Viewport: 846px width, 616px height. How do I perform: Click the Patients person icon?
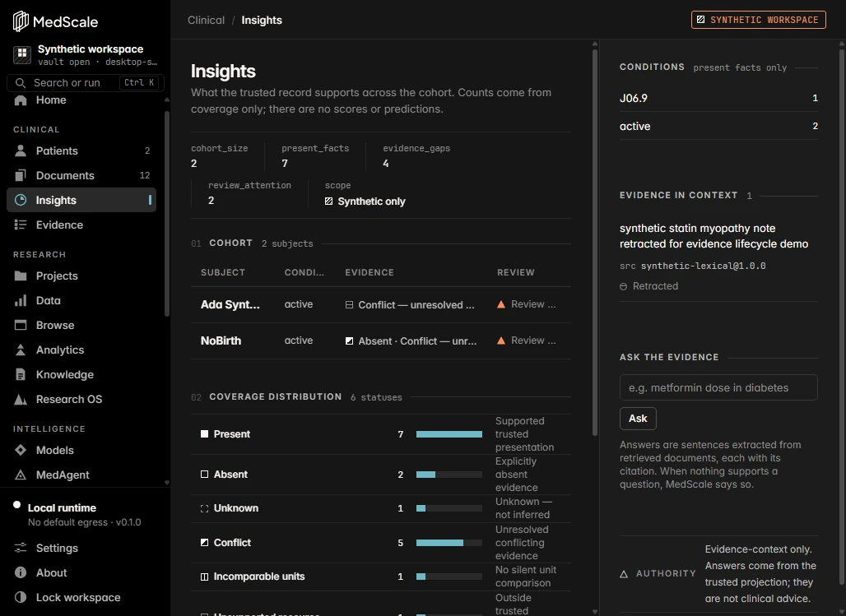pos(21,151)
